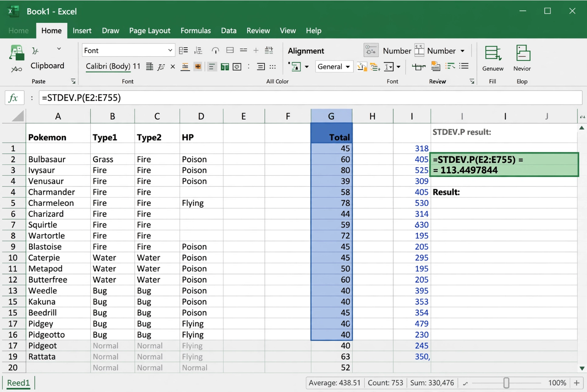Click the scissors cut icon under Paste
Viewport: 587px width, 392px height.
click(x=17, y=69)
